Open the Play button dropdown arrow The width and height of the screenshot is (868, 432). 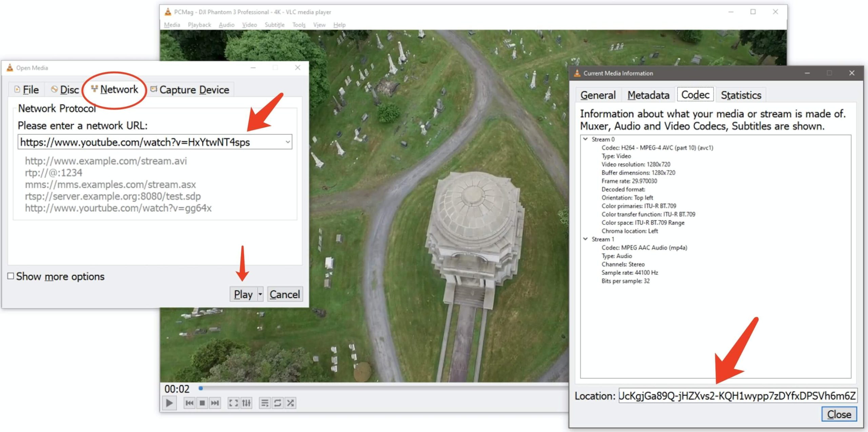tap(260, 294)
